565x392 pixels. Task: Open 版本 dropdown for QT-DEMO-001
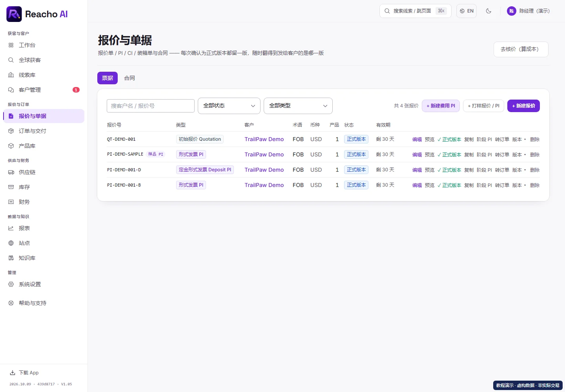point(519,140)
